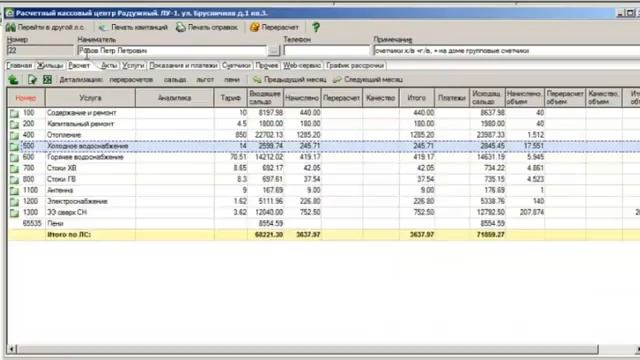Click the previous month arrow icon

click(257, 80)
